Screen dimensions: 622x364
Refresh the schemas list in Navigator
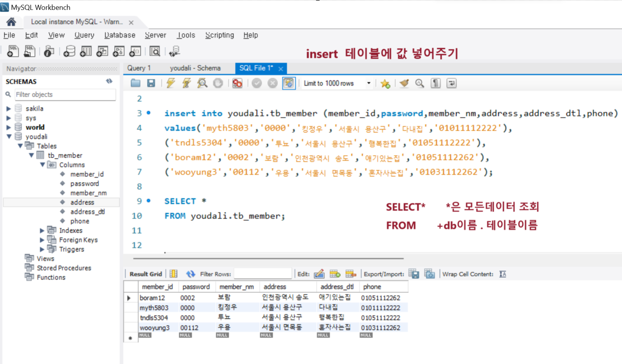click(x=109, y=81)
